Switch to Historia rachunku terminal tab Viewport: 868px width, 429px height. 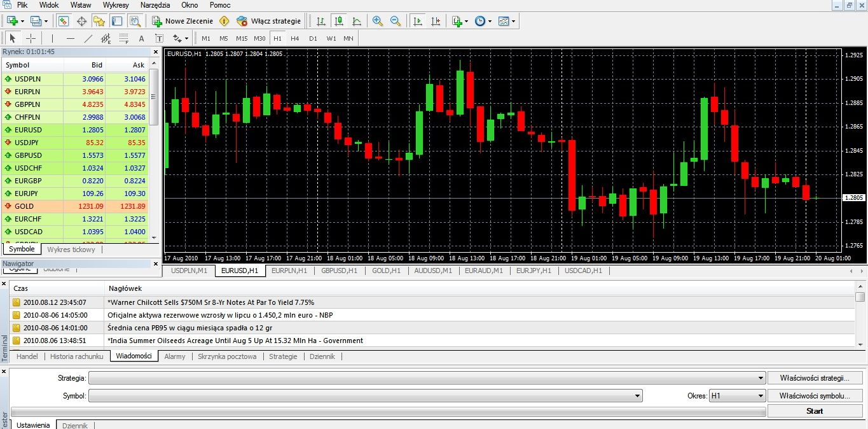(76, 356)
